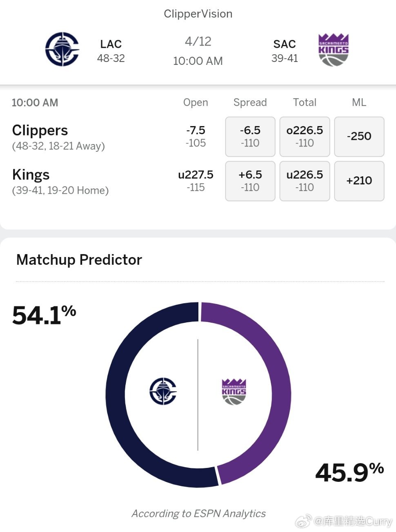Select Clippers -6.5 spread bet
The height and width of the screenshot is (532, 396).
pyautogui.click(x=250, y=137)
